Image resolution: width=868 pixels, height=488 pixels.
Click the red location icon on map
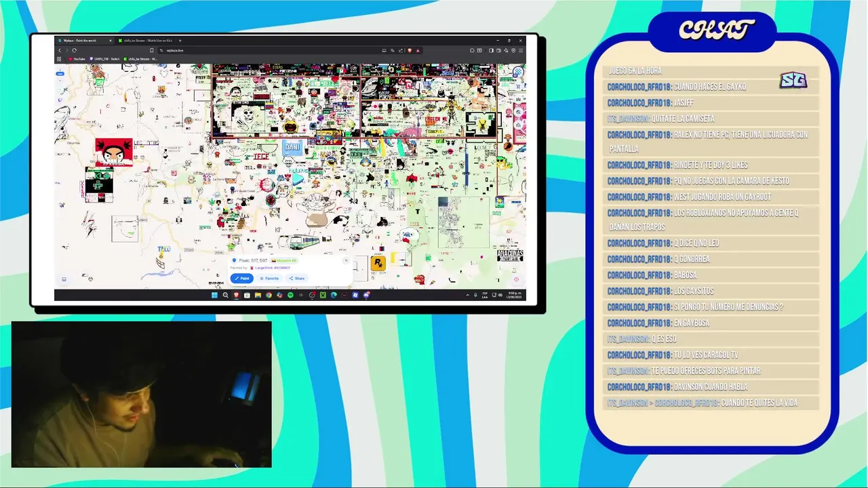516,279
